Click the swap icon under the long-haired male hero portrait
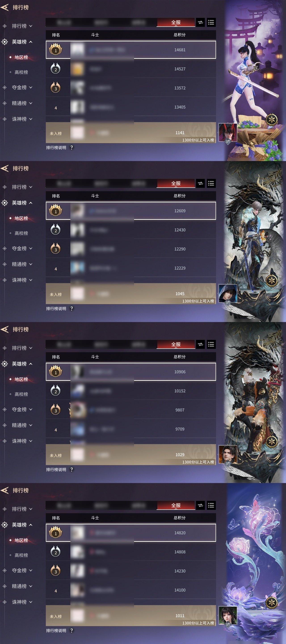Viewport: 286px width, 644px height. pos(228,464)
